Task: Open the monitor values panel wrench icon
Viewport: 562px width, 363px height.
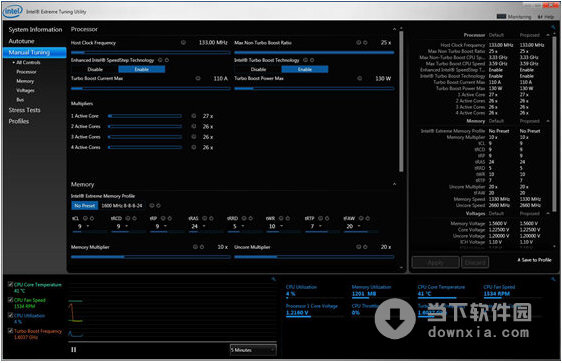Action: 553,279
